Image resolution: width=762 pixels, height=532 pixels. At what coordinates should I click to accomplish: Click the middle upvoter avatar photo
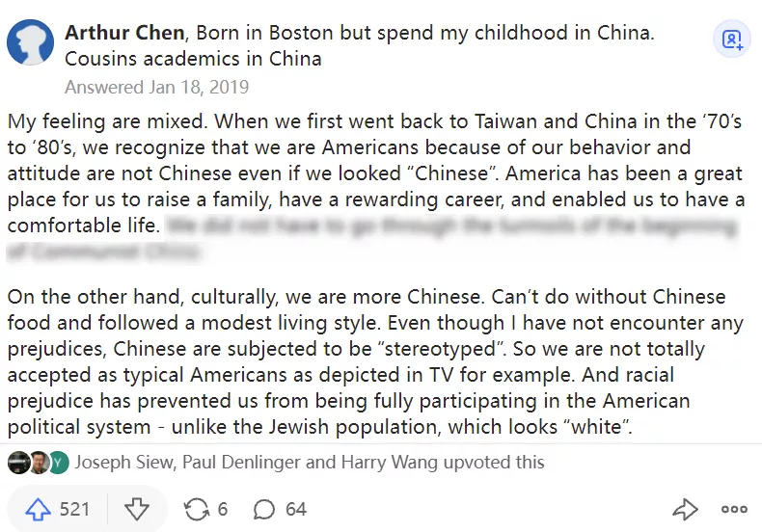pos(39,463)
